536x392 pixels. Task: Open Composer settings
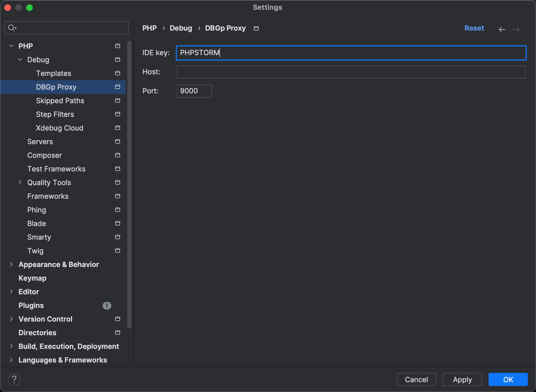click(x=44, y=155)
